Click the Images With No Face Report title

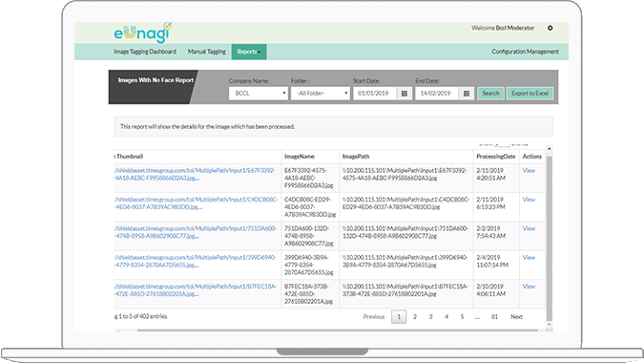(x=156, y=80)
